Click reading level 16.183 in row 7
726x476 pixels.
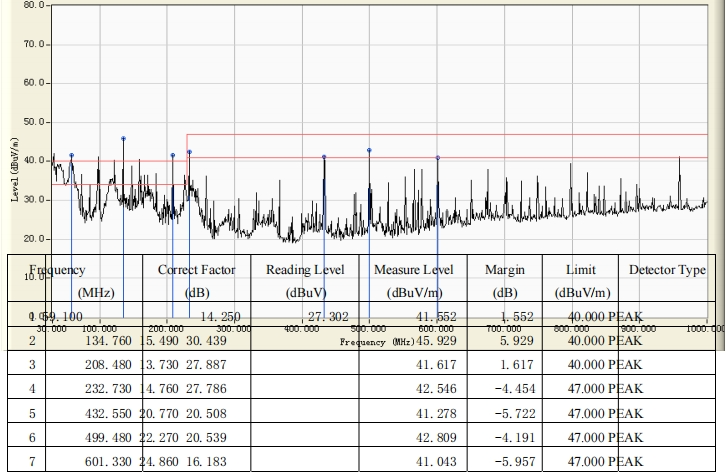click(x=207, y=462)
